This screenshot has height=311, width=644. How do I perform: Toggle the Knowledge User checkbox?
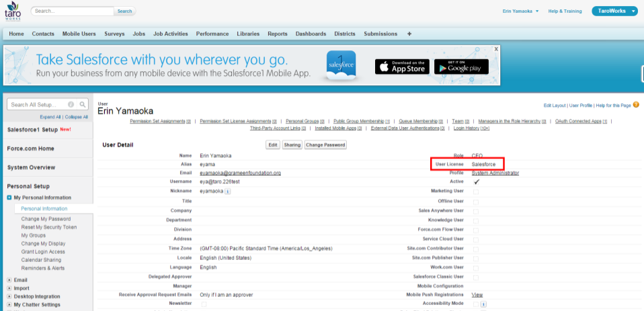476,221
